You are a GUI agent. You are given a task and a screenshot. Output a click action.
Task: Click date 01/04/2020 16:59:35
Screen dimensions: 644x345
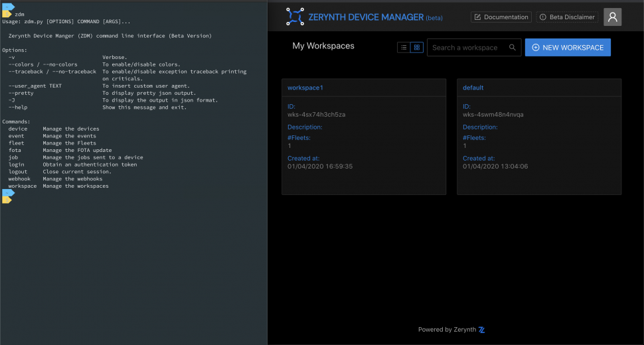tap(320, 166)
